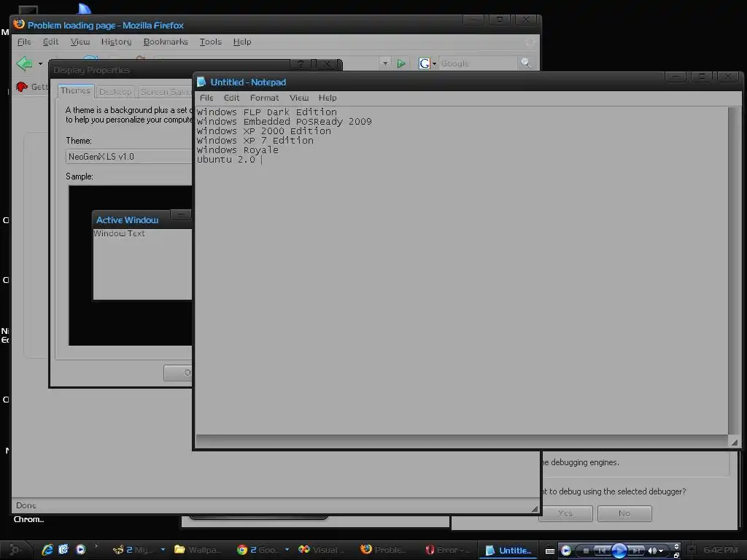Image resolution: width=747 pixels, height=560 pixels.
Task: Click line 'Windows FLP Dark Edition' in Notepad
Action: pos(267,112)
